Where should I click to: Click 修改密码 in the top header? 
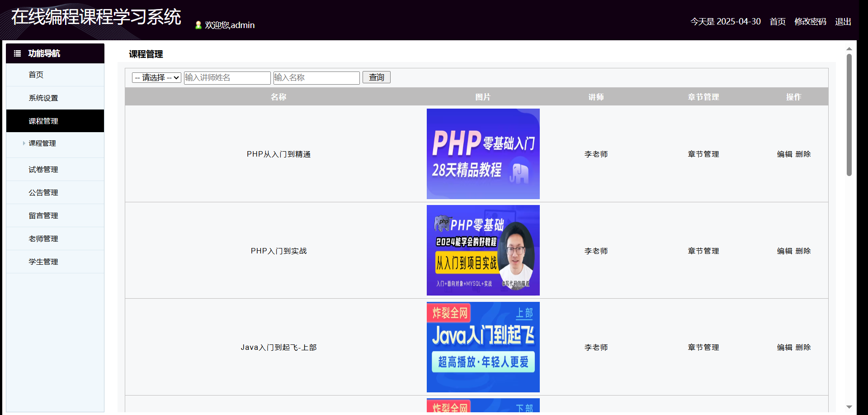pos(810,21)
